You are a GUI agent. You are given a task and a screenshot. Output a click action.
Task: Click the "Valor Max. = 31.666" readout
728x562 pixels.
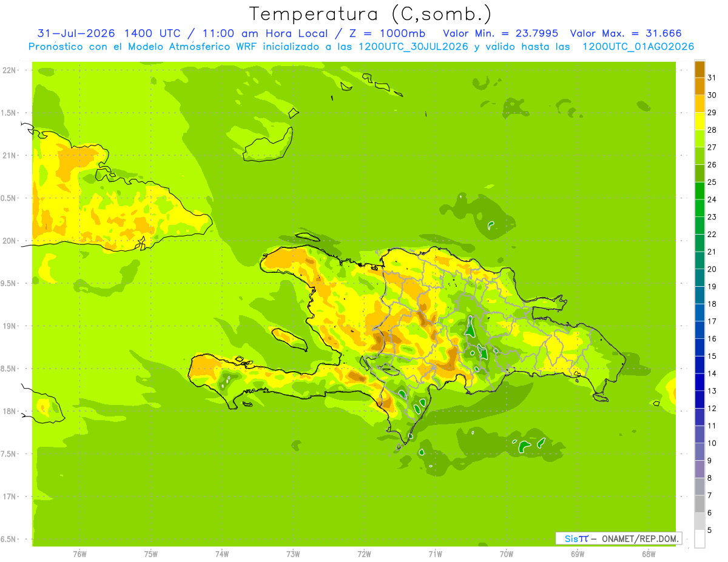[627, 33]
